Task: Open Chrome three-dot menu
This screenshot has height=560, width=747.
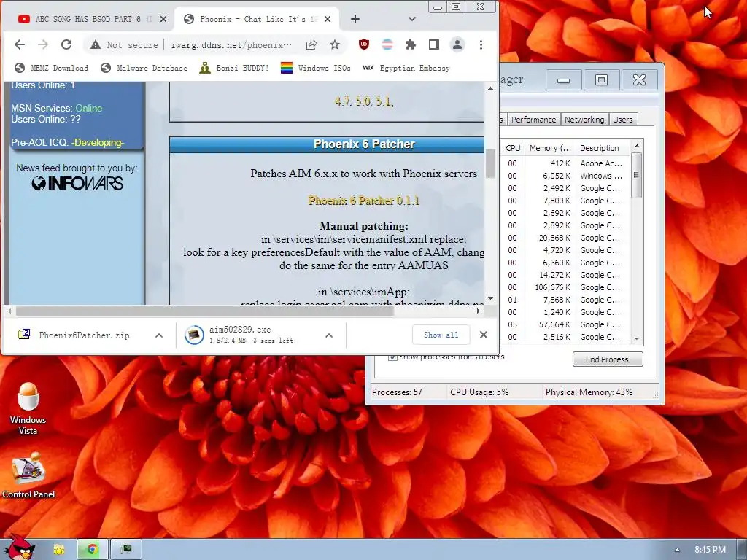Action: (x=481, y=44)
